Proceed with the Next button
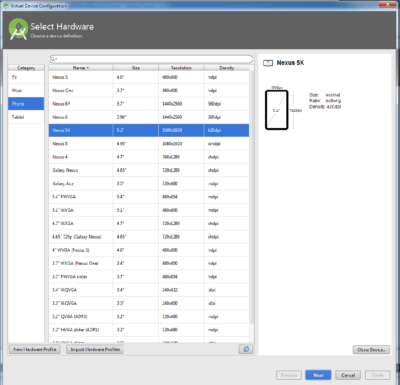 (318, 375)
